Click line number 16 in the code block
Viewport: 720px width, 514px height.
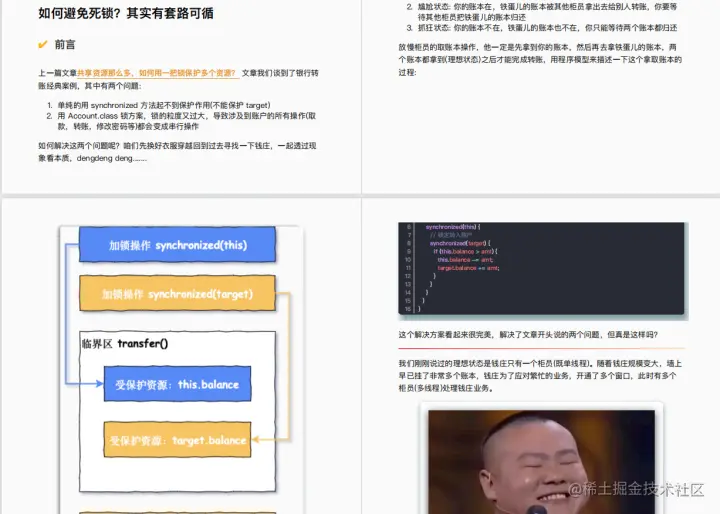(x=408, y=309)
